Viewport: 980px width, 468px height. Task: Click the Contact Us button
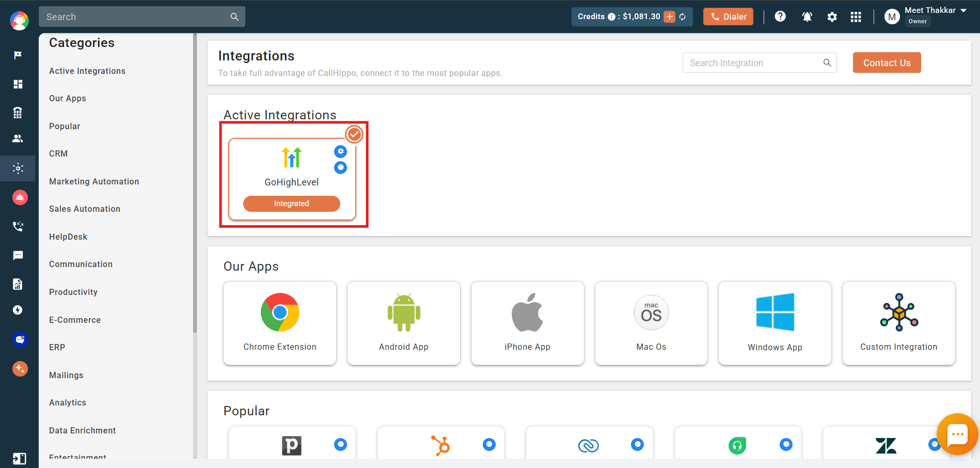(887, 63)
